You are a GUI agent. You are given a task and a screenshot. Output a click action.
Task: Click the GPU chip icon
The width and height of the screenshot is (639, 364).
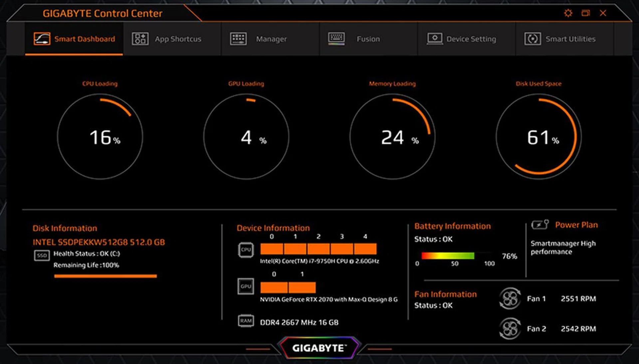[246, 286]
